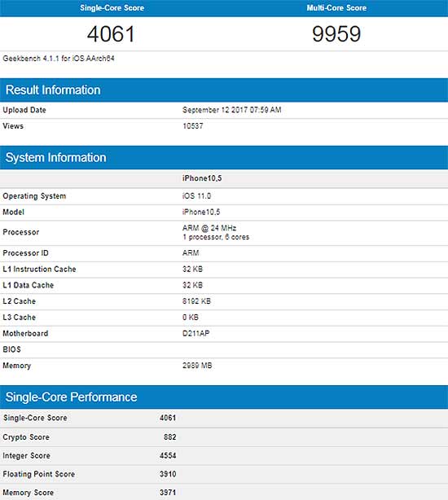Click the Views count 10537
The image size is (448, 500).
pyautogui.click(x=192, y=126)
